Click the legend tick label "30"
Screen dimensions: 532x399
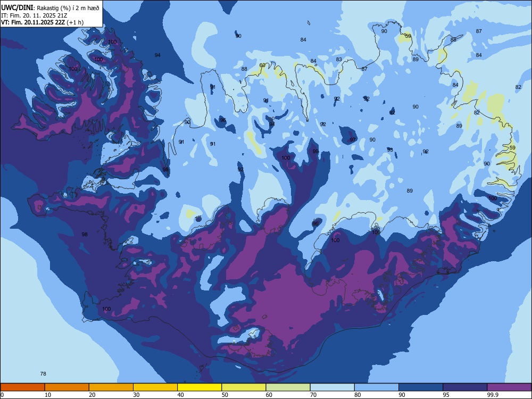point(136,395)
